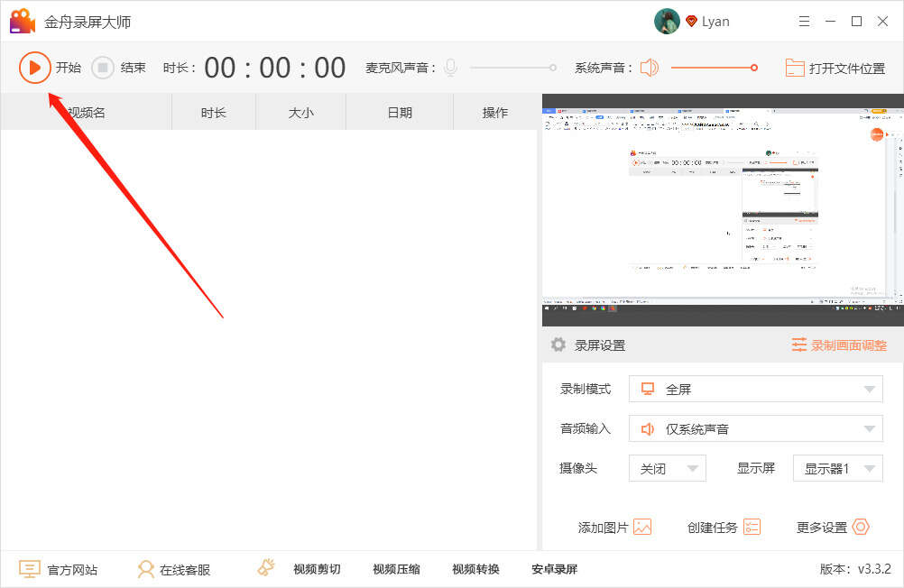
Task: Open the 视频压缩 tool
Action: [397, 570]
